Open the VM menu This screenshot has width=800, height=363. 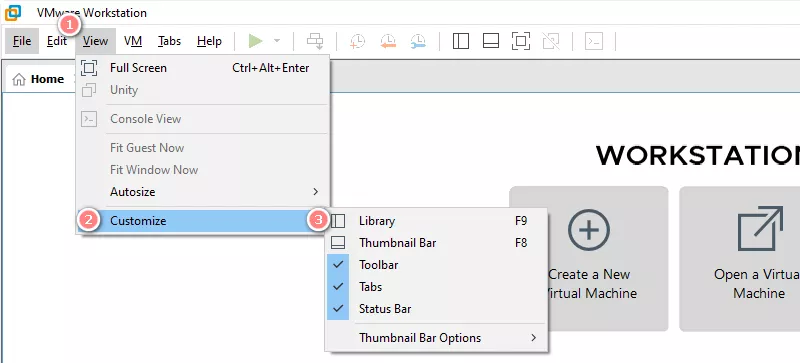pos(133,41)
